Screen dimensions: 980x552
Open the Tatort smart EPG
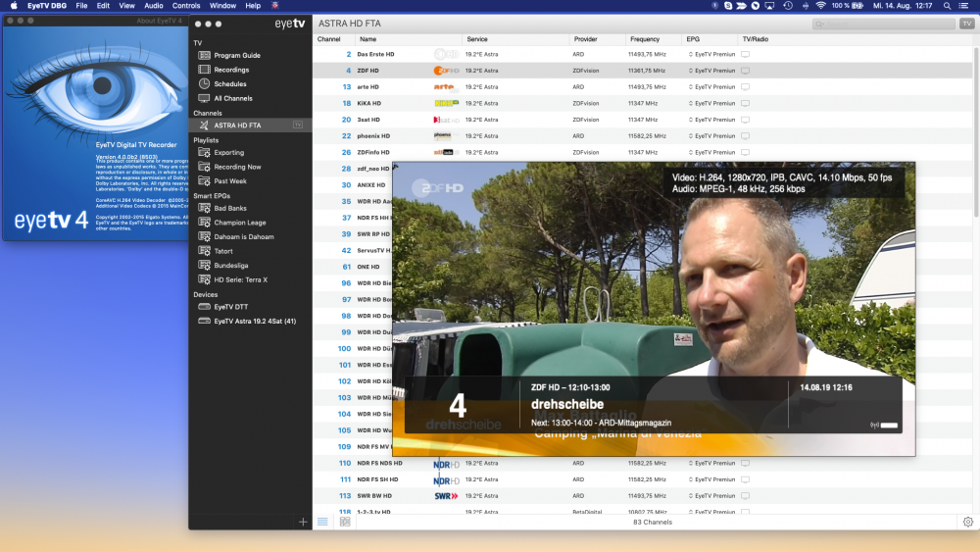(225, 251)
